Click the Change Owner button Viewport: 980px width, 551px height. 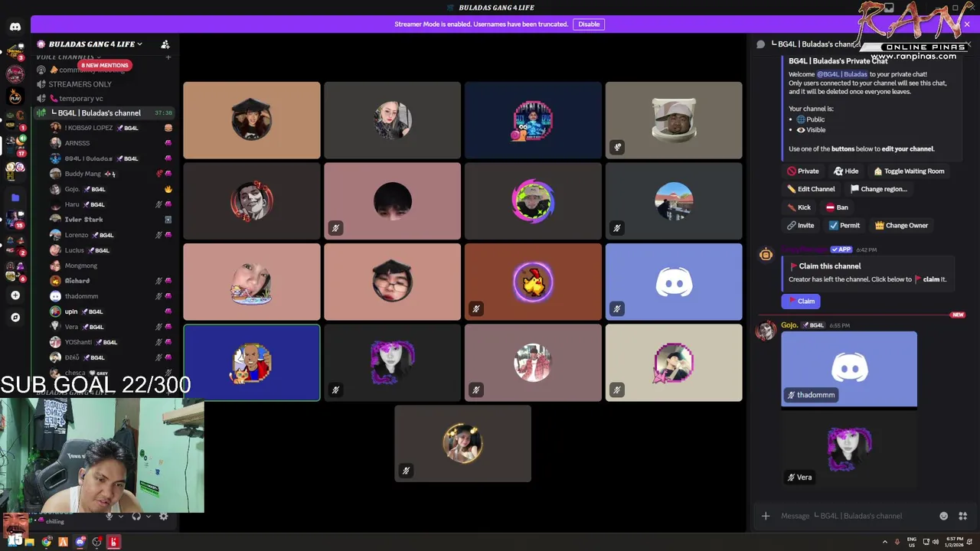[901, 226]
